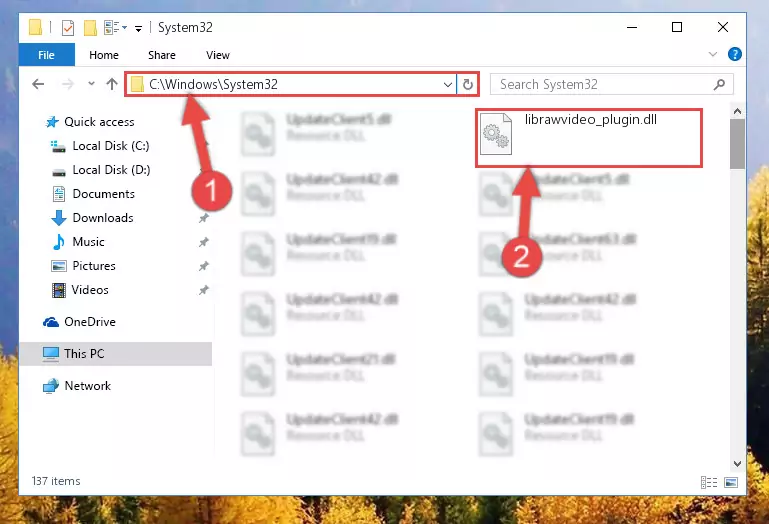
Task: Click the New Folder icon in the quick access toolbar
Action: 90,27
